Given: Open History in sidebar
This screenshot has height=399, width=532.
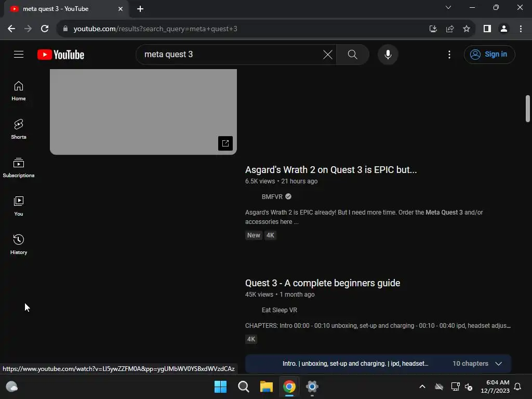Looking at the screenshot, I should 19,244.
